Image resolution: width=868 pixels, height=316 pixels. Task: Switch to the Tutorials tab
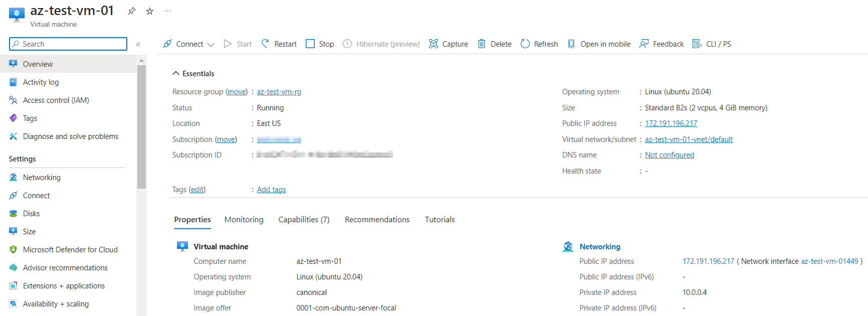[440, 220]
